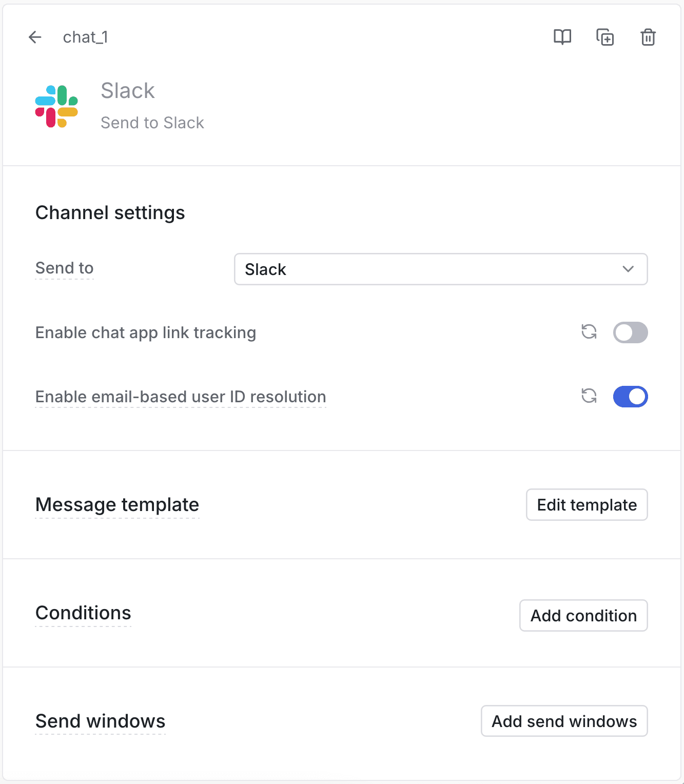Click the sync icon beside chat app link tracking
Image resolution: width=684 pixels, height=784 pixels.
point(589,332)
